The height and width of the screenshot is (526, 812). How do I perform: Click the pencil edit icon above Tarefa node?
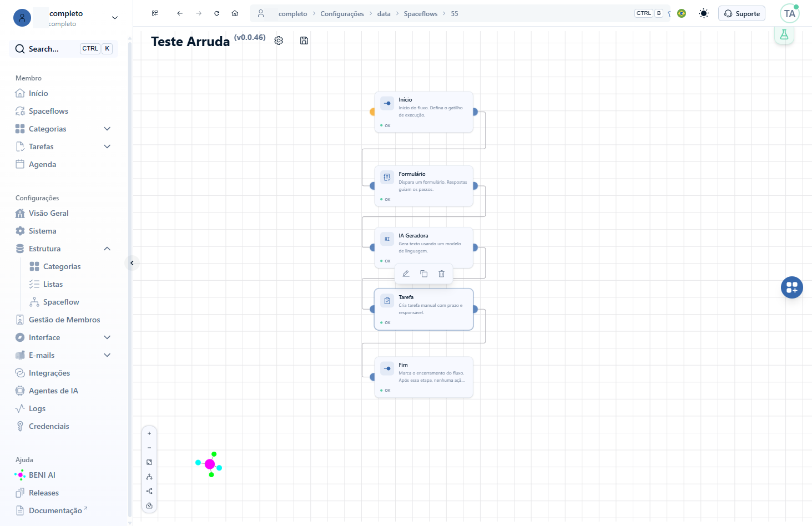[406, 274]
